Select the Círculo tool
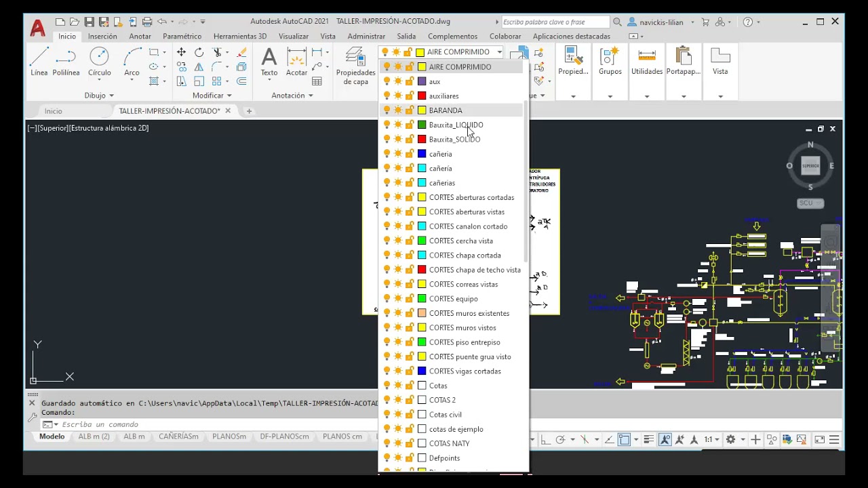Screen dimensions: 868x488 tap(99, 62)
